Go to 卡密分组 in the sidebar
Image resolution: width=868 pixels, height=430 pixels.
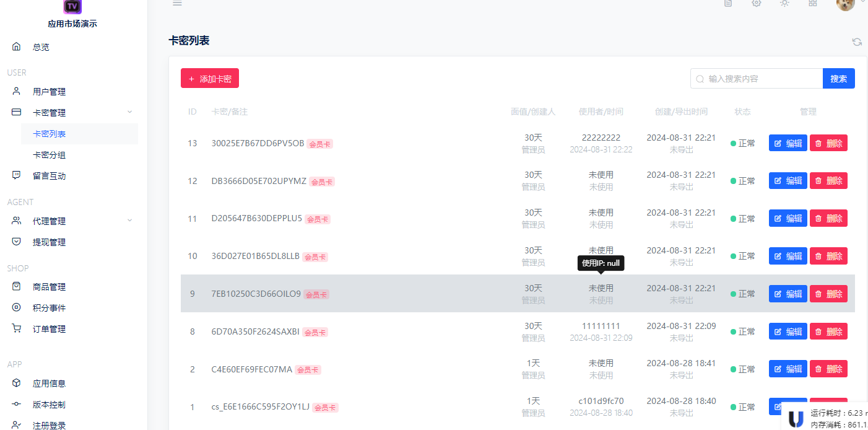click(x=50, y=155)
